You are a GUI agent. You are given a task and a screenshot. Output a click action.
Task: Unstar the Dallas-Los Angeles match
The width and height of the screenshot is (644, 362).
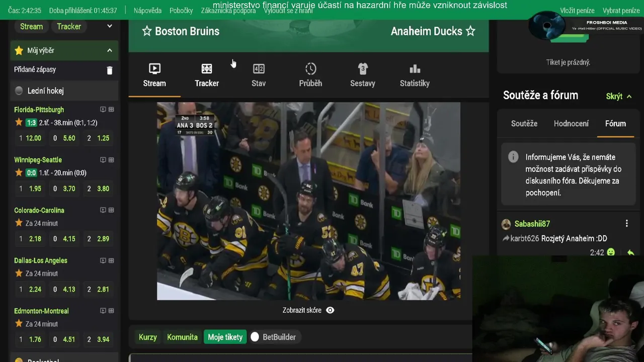pos(19,273)
